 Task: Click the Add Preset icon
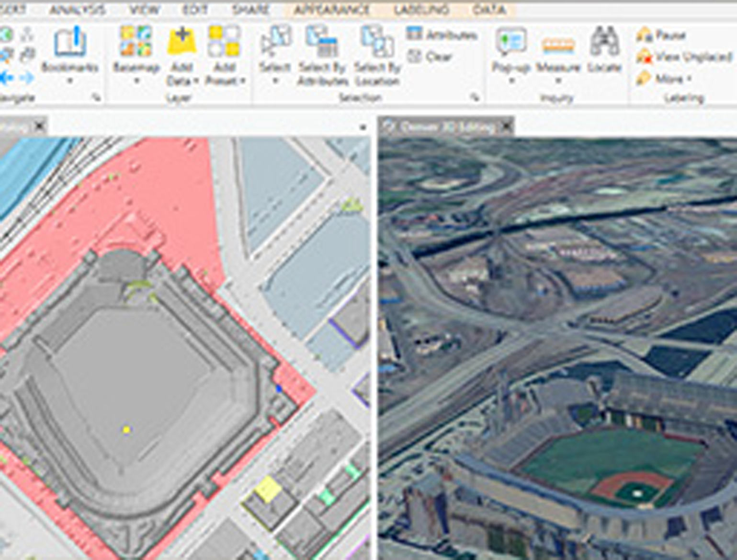click(x=224, y=42)
